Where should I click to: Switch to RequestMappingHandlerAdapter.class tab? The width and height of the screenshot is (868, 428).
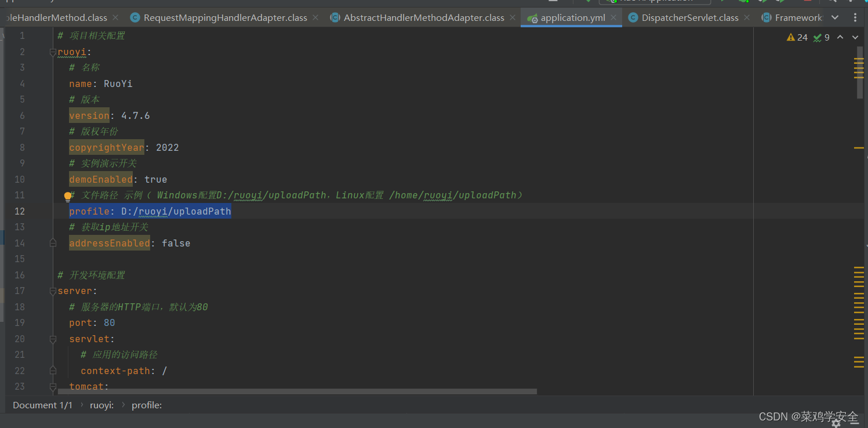225,17
